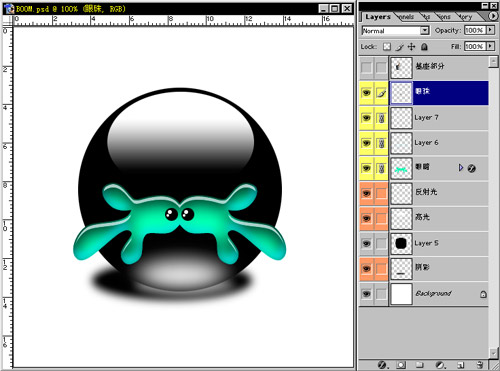Click the BOOM.psd document title bar icon

9,9
